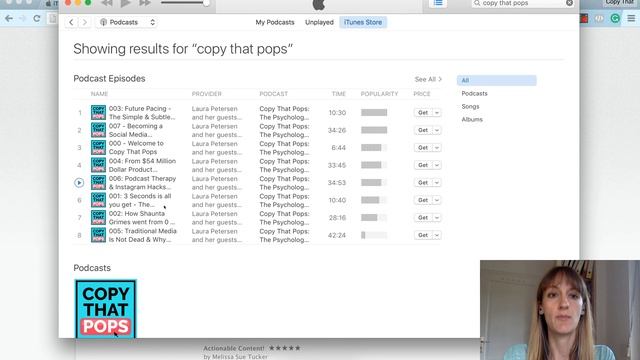
Task: Get episode 005: Traditional Media Is Not Dead
Action: (423, 235)
